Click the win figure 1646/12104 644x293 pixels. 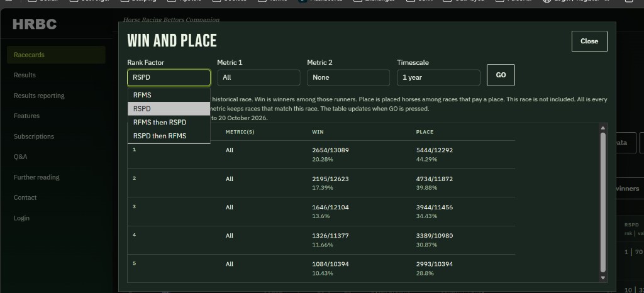pos(330,207)
